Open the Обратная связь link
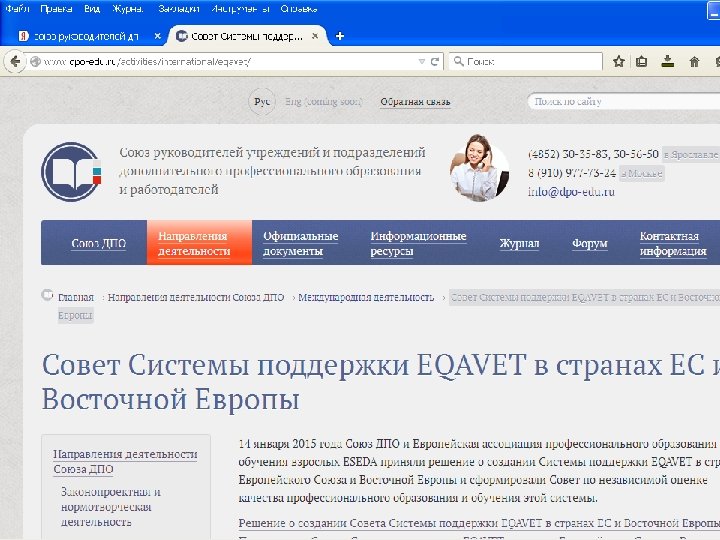This screenshot has height=540, width=720. click(x=415, y=101)
